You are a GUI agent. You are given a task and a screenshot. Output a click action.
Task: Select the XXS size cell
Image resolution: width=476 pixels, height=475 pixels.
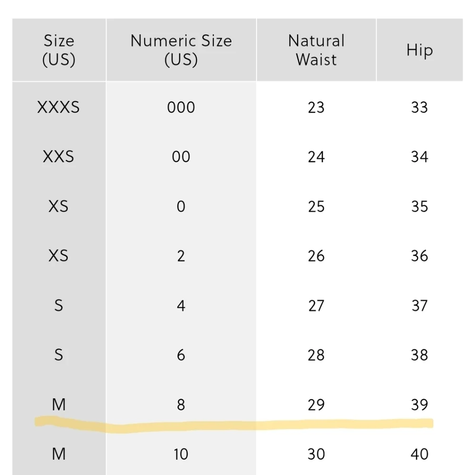click(x=59, y=157)
